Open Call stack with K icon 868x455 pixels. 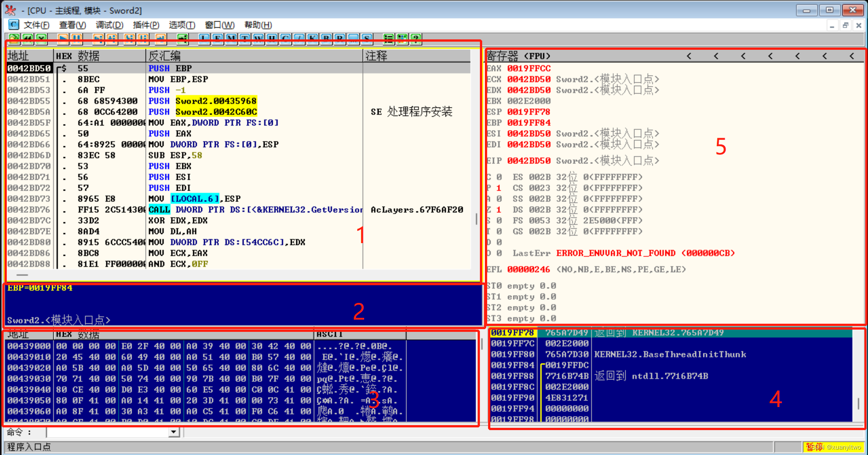coord(313,39)
